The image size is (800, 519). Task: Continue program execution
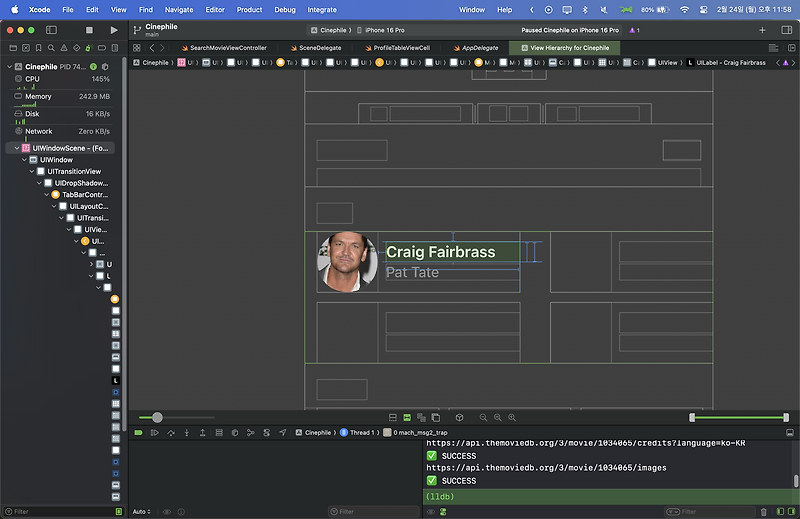(155, 433)
